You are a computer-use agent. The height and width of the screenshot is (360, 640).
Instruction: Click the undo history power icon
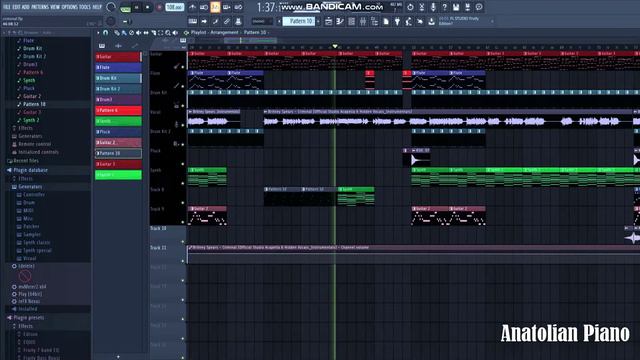tap(410, 7)
